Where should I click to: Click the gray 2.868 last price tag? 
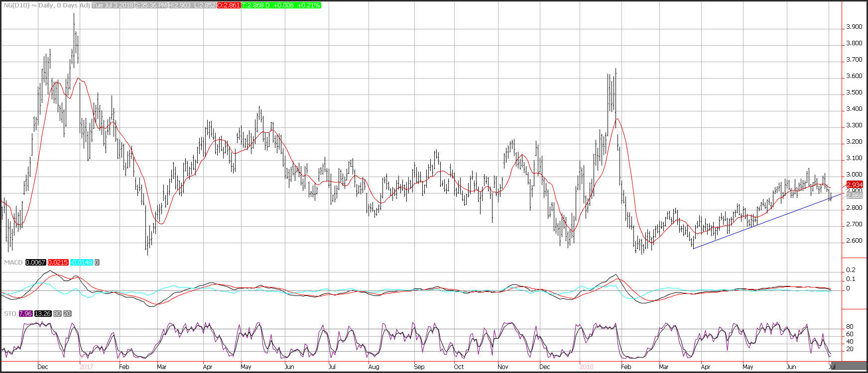(x=855, y=195)
